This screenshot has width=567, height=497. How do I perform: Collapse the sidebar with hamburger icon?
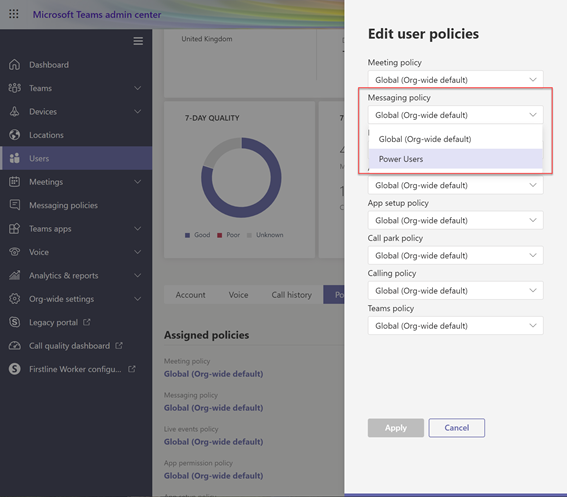[x=138, y=41]
